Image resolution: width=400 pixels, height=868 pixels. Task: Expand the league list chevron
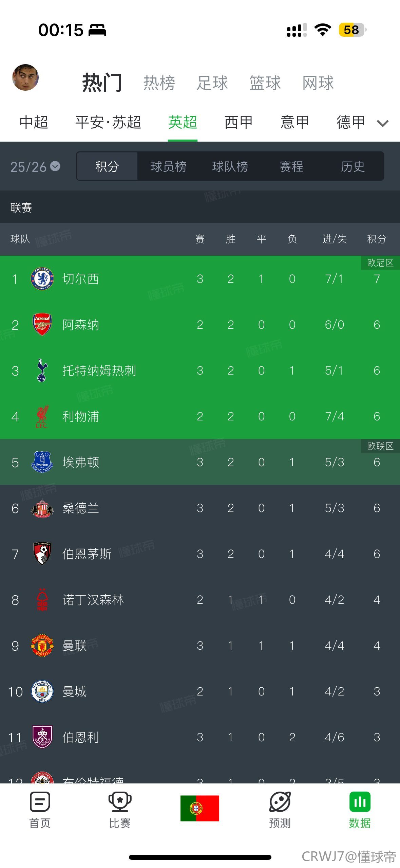(383, 123)
